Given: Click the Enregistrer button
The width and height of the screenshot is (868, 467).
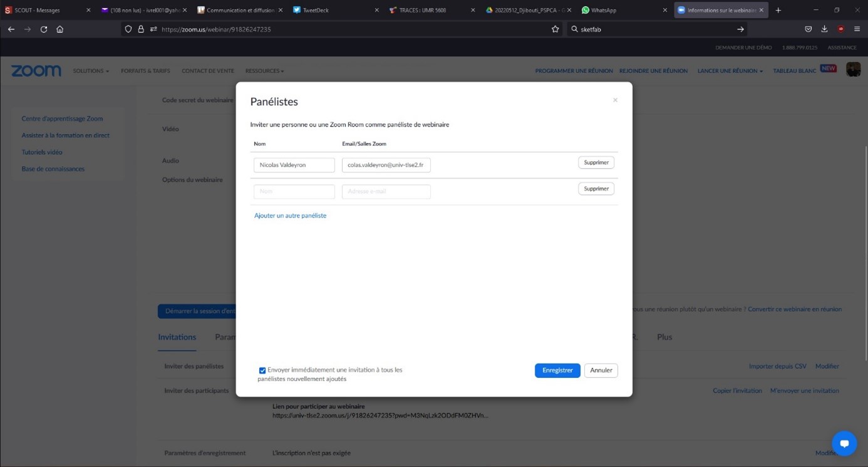Looking at the screenshot, I should (557, 370).
